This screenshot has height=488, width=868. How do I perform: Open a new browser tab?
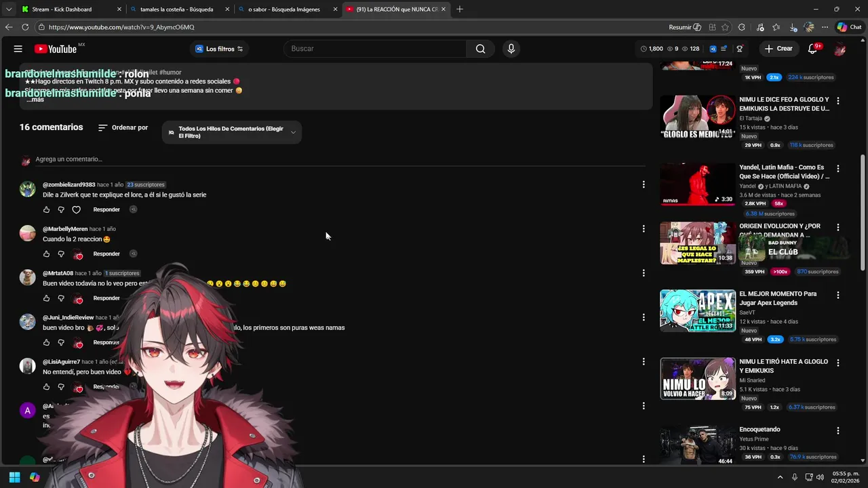460,9
